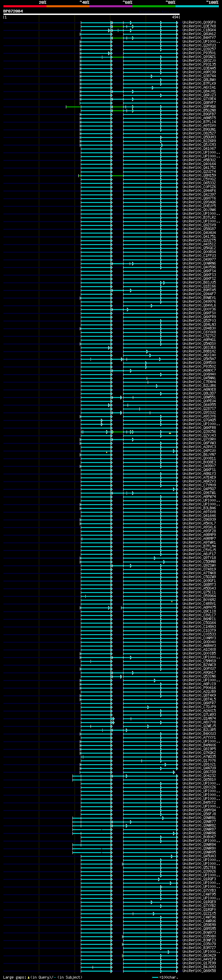Click the BP072004 query title
This screenshot has height=980, width=222.
13,11
